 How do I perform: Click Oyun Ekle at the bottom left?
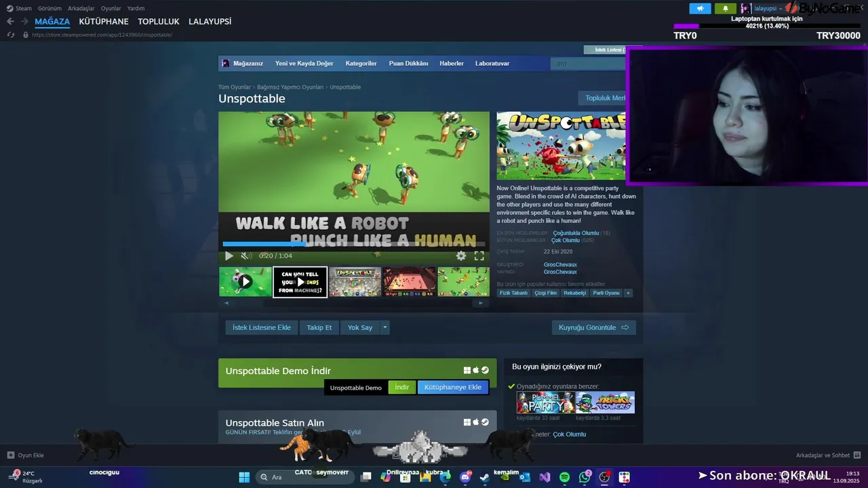26,455
